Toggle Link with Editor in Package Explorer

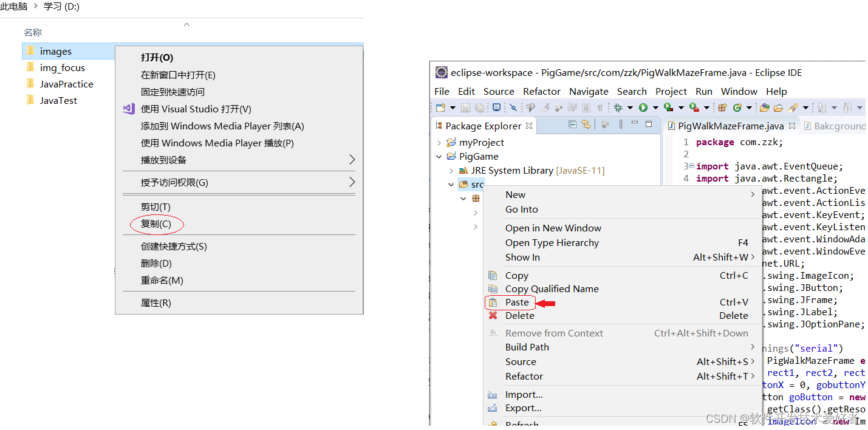coord(586,124)
